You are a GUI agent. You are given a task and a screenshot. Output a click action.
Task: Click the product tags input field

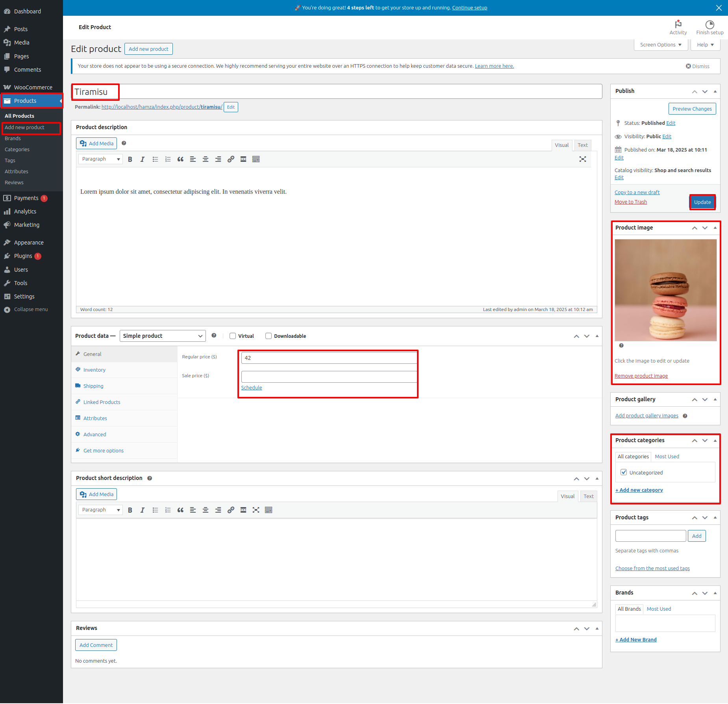(650, 536)
